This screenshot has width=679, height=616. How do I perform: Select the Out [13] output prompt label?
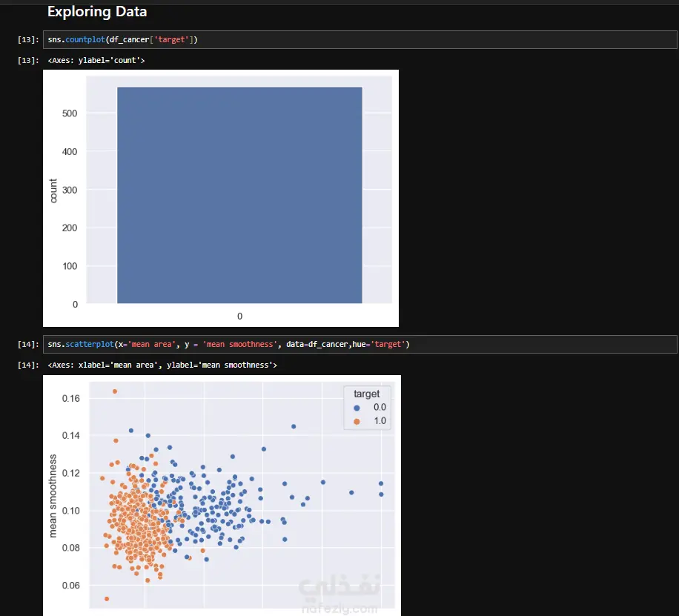(28, 60)
